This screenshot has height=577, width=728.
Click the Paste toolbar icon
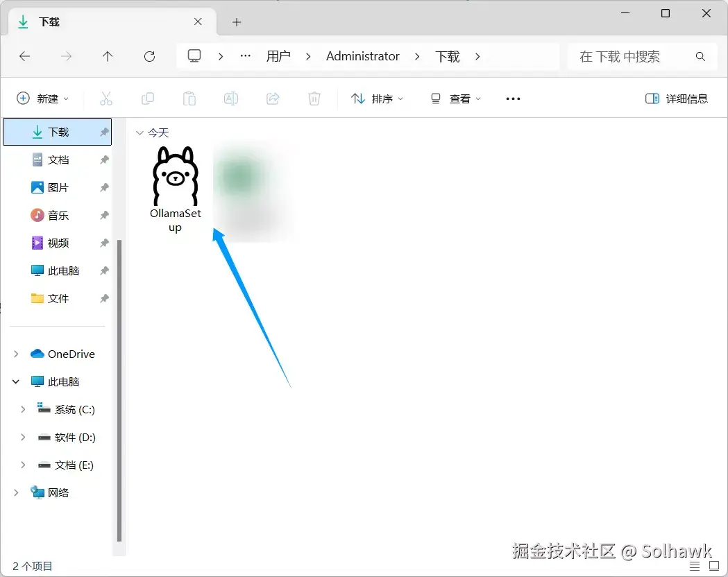pyautogui.click(x=189, y=98)
